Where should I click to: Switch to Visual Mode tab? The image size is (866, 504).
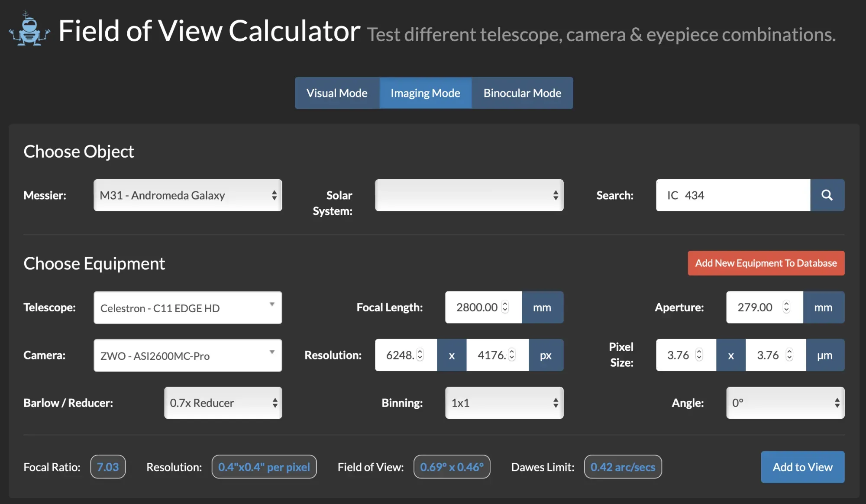pyautogui.click(x=337, y=93)
